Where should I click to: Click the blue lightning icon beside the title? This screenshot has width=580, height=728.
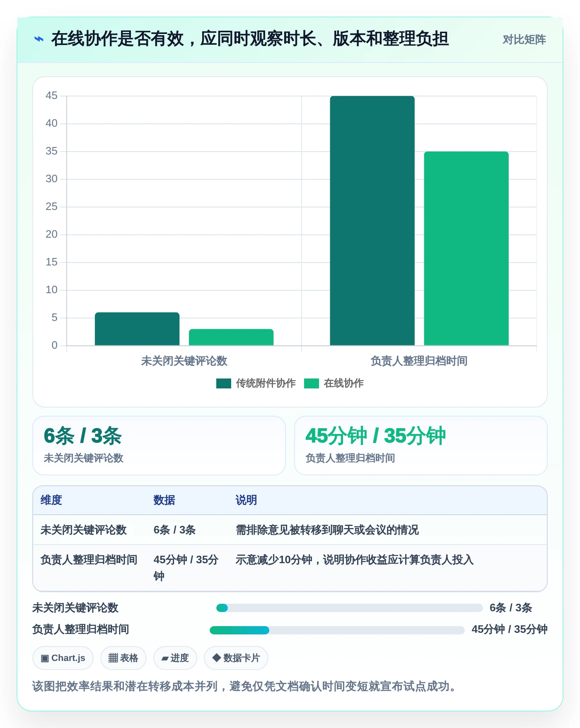coord(39,39)
